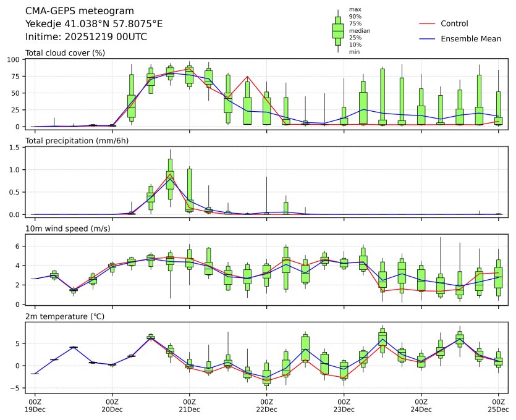Click the 100 tick on the cloud cover axis

[15, 59]
